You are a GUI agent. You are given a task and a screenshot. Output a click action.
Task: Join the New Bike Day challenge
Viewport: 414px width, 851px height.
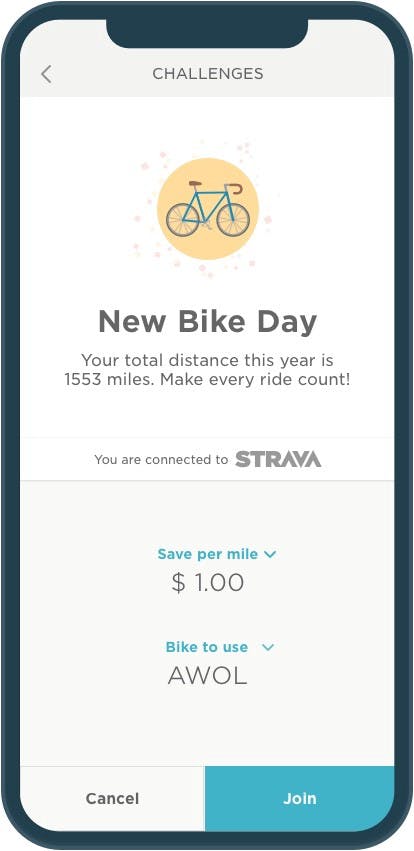coord(300,798)
